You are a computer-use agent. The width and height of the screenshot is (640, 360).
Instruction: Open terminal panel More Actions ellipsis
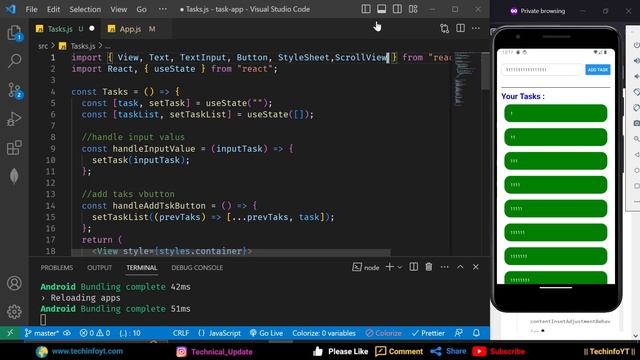(x=444, y=267)
